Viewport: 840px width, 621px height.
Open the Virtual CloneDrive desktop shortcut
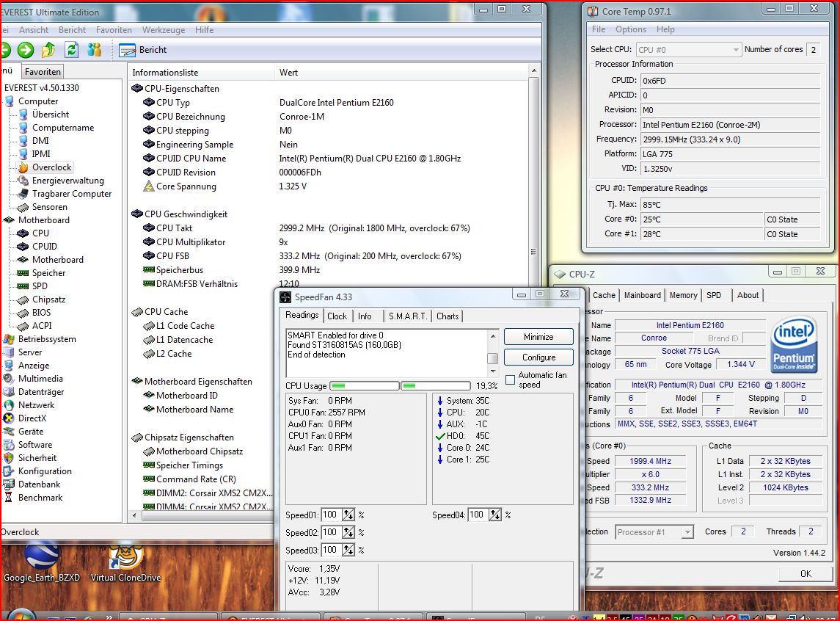pyautogui.click(x=126, y=562)
